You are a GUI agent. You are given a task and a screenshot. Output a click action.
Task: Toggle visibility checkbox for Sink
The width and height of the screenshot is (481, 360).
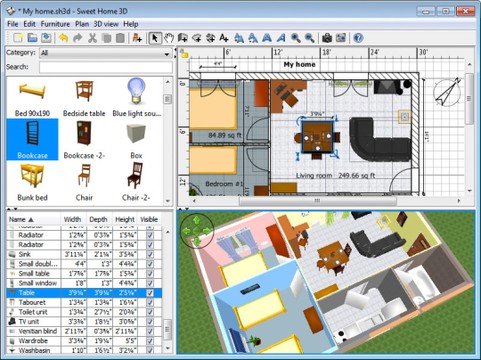[150, 254]
